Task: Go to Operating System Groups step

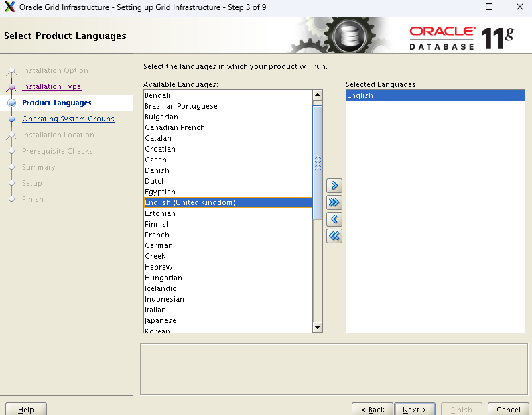Action: pos(68,119)
